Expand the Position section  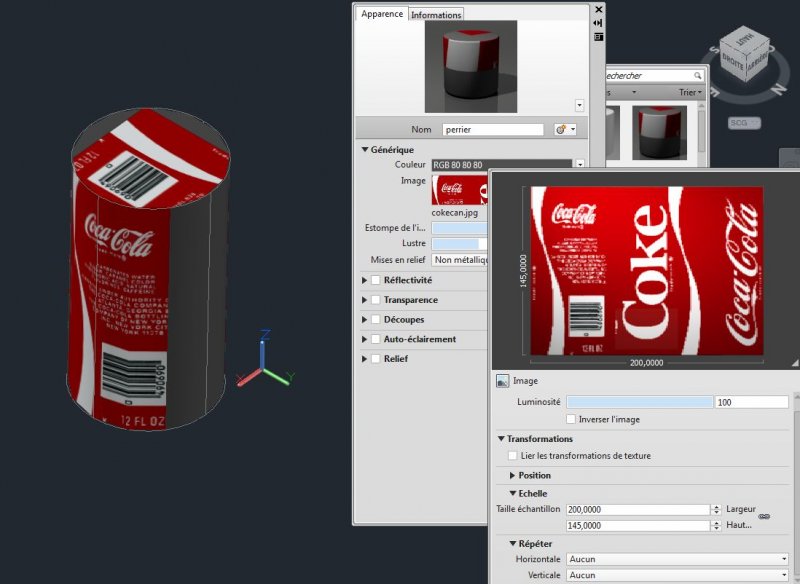(512, 475)
